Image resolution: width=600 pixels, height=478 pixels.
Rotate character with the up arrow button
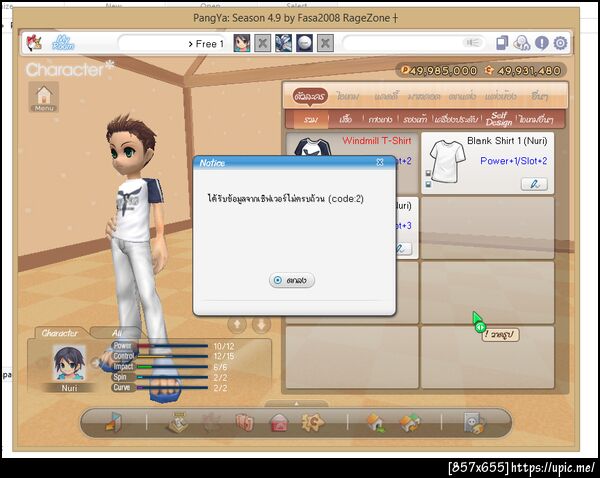pos(237,325)
